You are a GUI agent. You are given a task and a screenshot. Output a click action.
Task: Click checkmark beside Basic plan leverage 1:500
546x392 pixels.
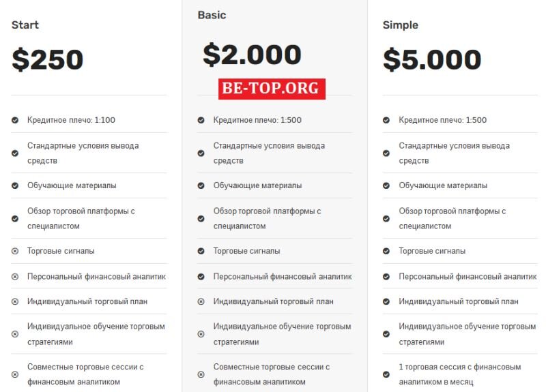[x=201, y=120]
